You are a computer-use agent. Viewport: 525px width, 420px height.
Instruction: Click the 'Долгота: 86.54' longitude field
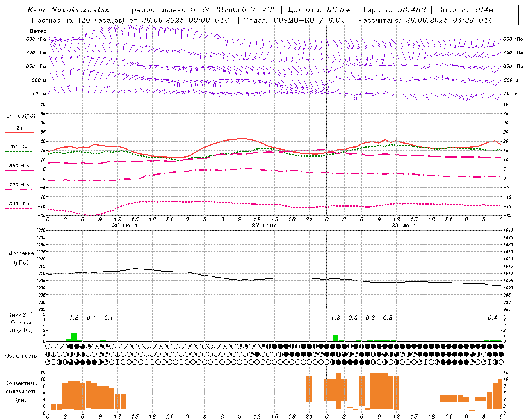click(319, 10)
